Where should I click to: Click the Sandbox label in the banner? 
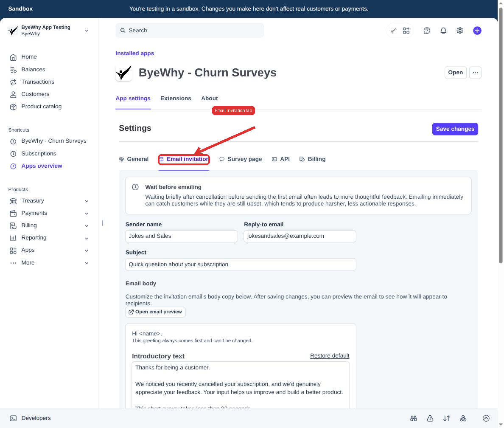(20, 8)
